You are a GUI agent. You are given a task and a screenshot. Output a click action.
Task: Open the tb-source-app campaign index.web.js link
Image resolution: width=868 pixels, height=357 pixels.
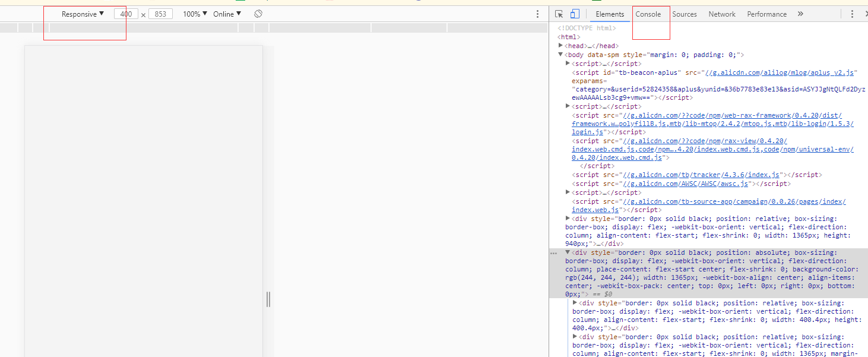pyautogui.click(x=709, y=206)
